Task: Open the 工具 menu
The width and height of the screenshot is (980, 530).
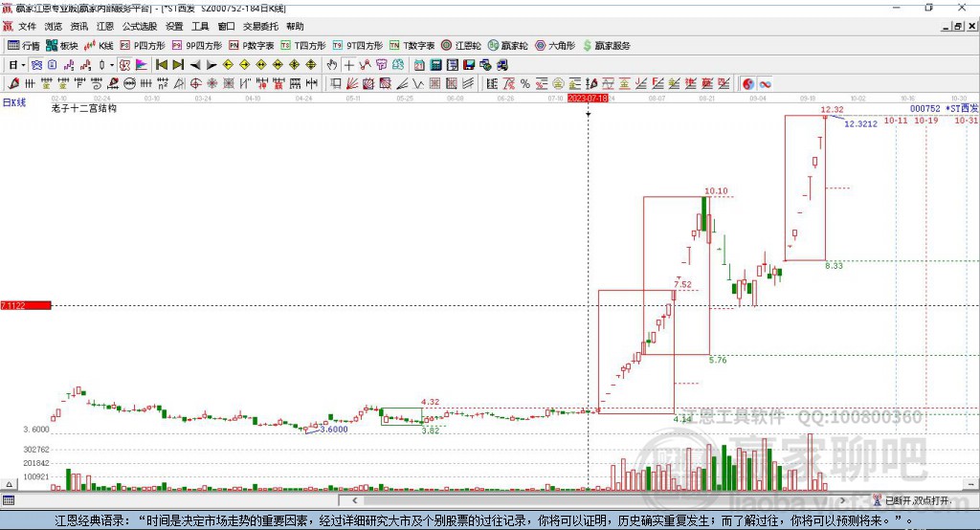Action: pos(200,26)
